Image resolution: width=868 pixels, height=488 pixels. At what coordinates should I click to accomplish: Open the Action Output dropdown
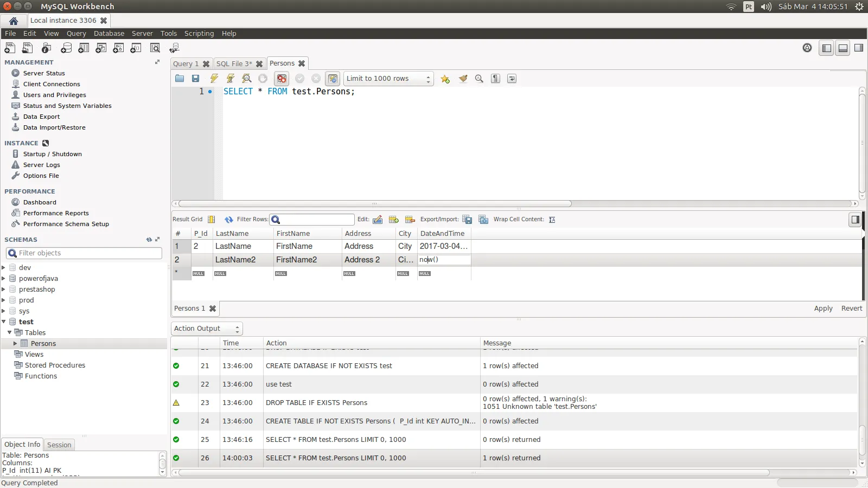(x=207, y=329)
